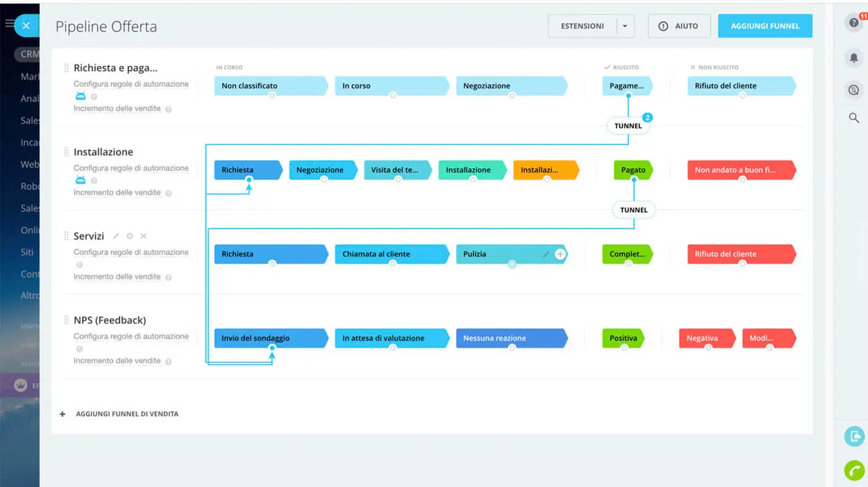Click the connector dot under Non classificato
This screenshot has height=487, width=868.
[x=272, y=96]
